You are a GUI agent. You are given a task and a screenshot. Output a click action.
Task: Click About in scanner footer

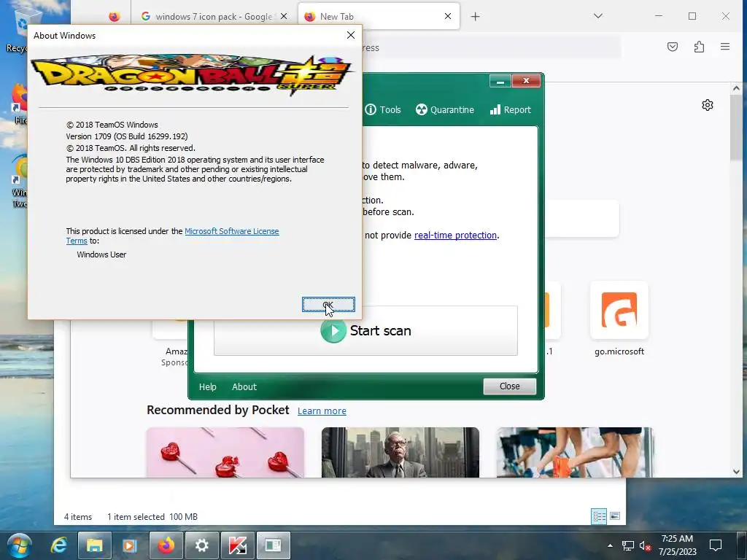tap(244, 386)
